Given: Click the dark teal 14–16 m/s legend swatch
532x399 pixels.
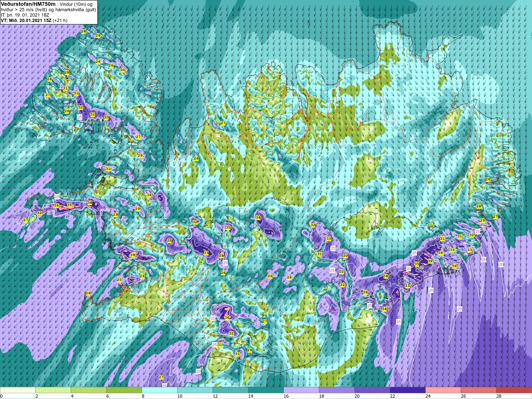Looking at the screenshot, I should coord(266,390).
